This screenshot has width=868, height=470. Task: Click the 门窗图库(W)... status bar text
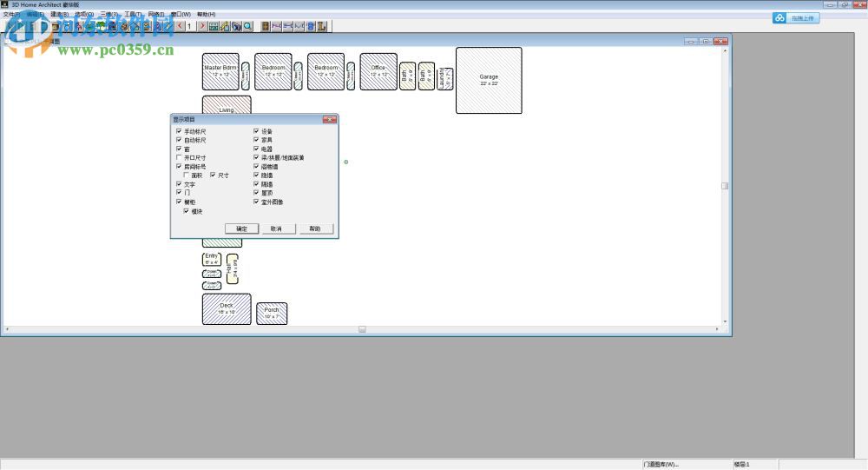click(661, 465)
